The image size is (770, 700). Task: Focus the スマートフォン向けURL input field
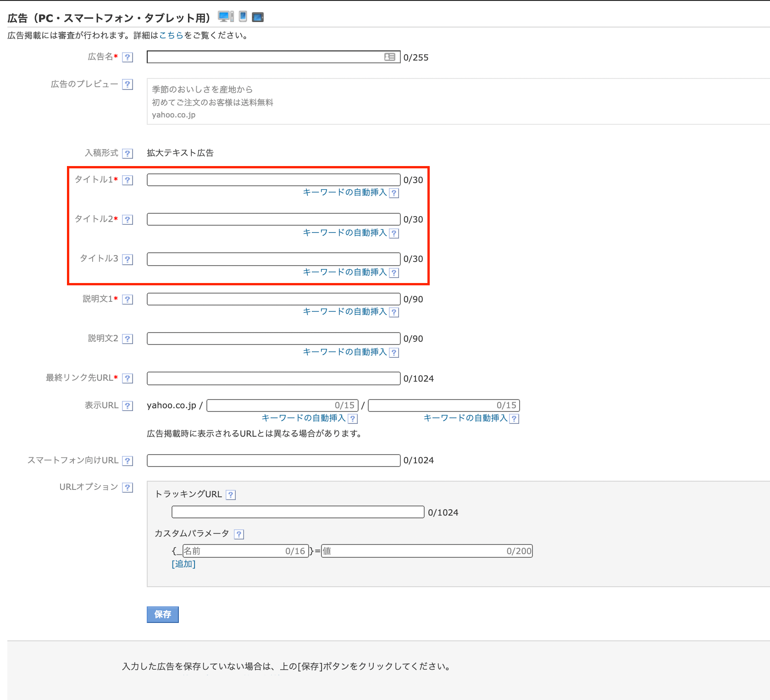tap(274, 461)
